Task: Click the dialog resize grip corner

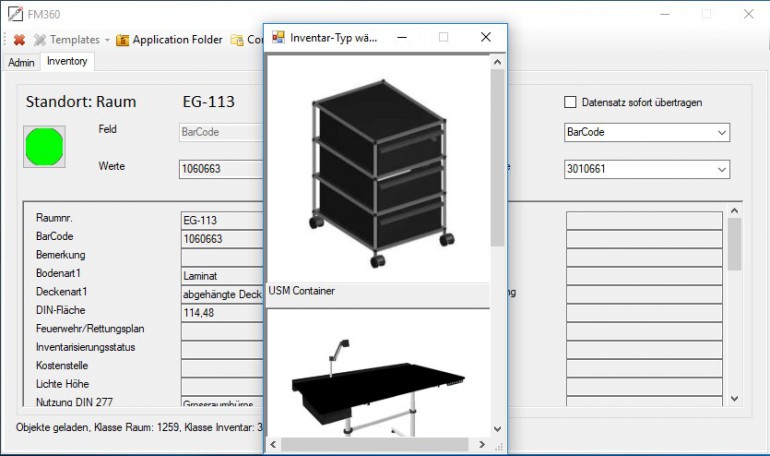Action: 499,447
